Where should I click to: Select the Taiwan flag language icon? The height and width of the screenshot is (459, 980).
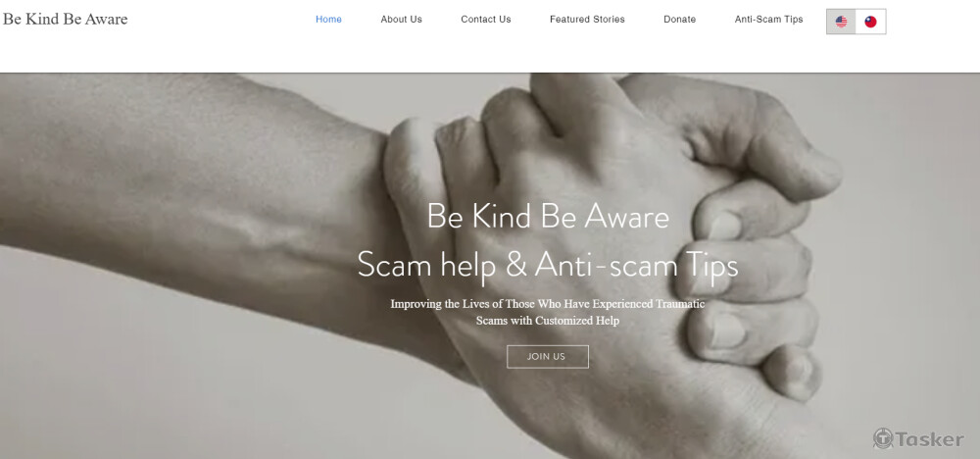[x=870, y=22]
